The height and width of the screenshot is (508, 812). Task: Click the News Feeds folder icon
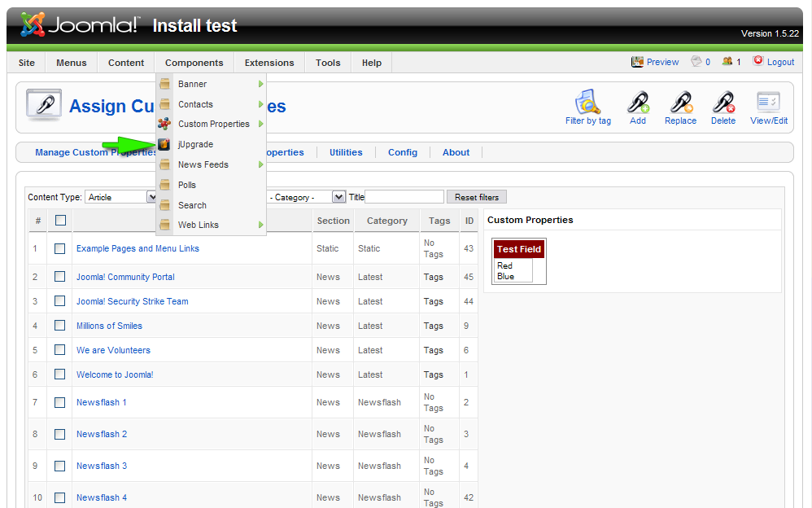click(x=164, y=164)
